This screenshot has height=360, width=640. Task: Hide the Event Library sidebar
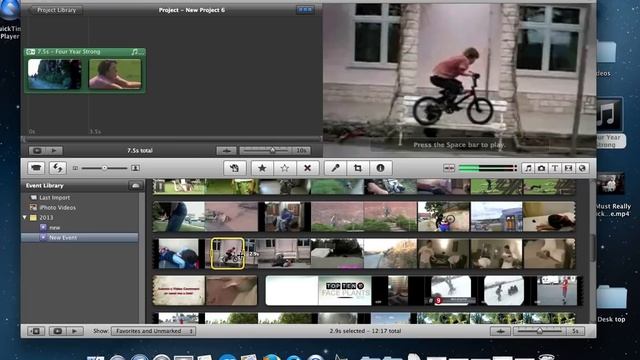coord(36,331)
